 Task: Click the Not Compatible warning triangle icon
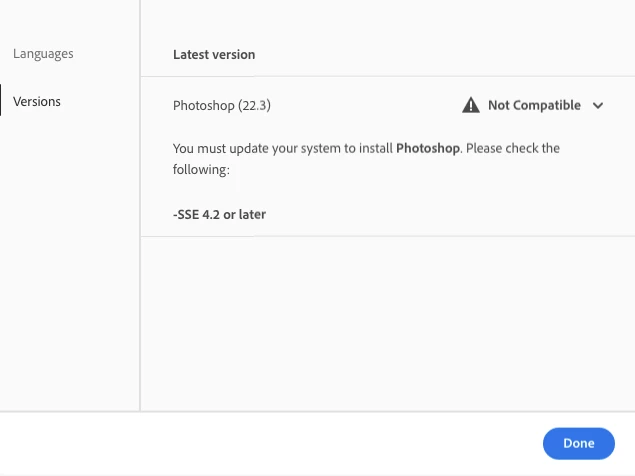click(471, 105)
